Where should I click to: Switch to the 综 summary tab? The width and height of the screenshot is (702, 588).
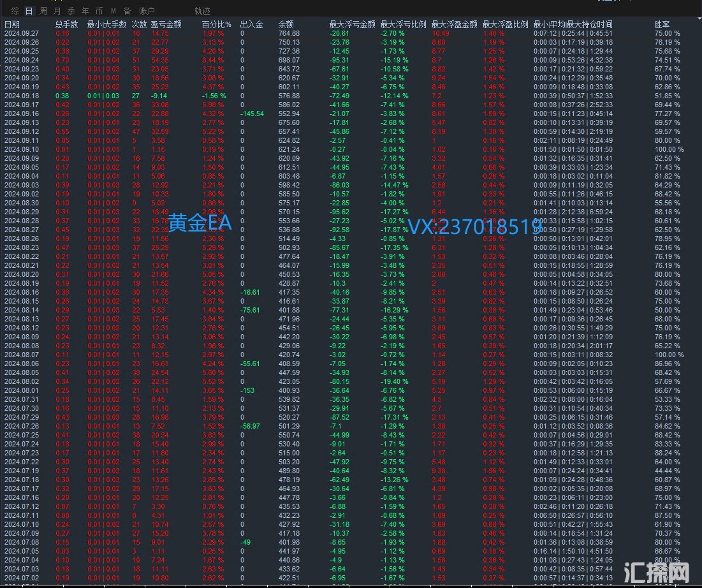(x=15, y=11)
